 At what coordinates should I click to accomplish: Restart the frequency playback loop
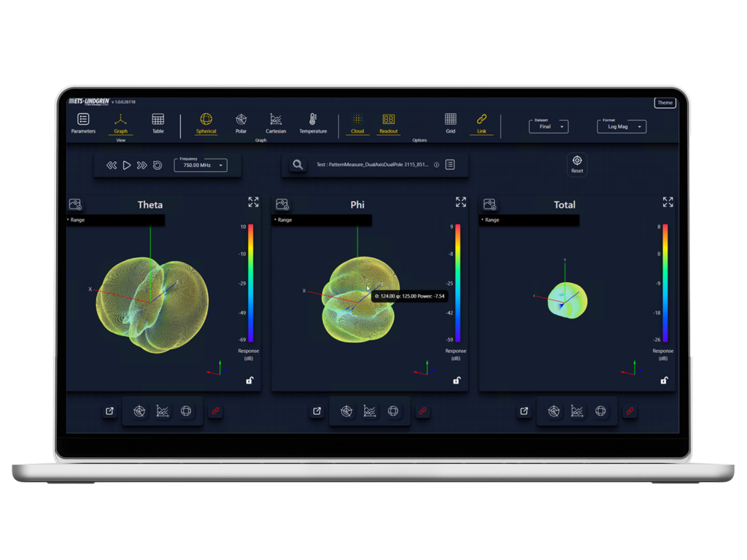[158, 166]
